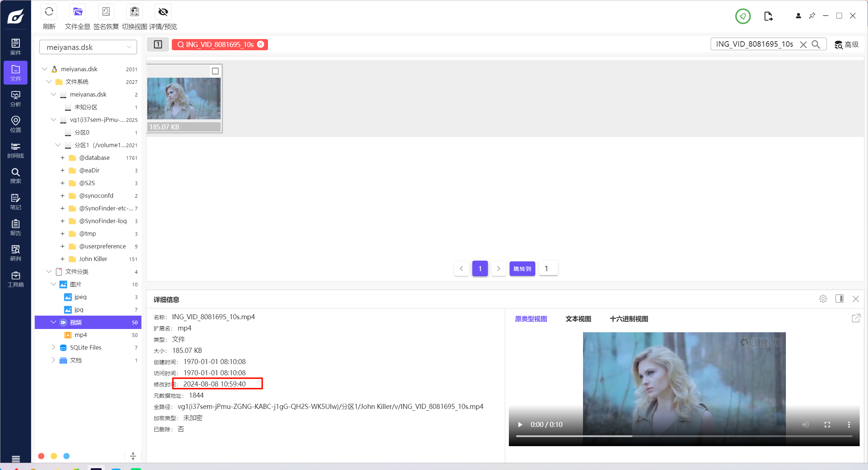
Task: Click the 切换视图 switch view icon
Action: pyautogui.click(x=134, y=12)
